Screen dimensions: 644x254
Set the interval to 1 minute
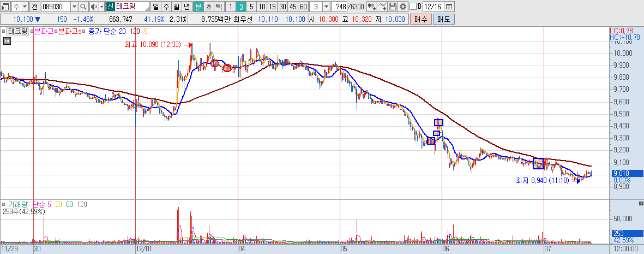pos(231,7)
